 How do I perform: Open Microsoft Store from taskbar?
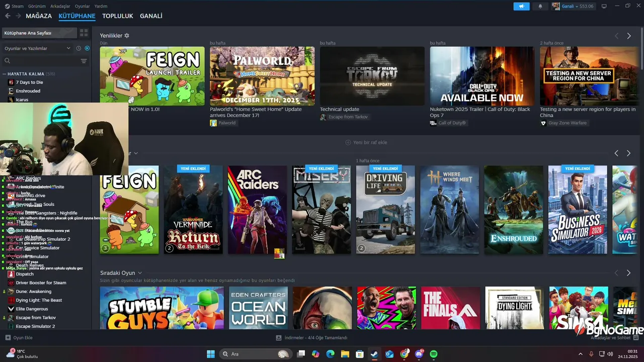coord(360,354)
